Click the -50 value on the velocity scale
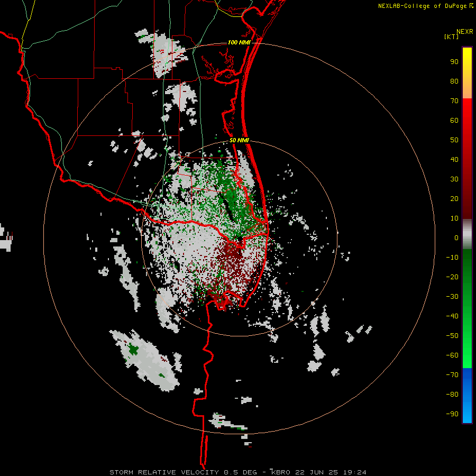Viewport: 476px width, 476px height. click(x=452, y=336)
